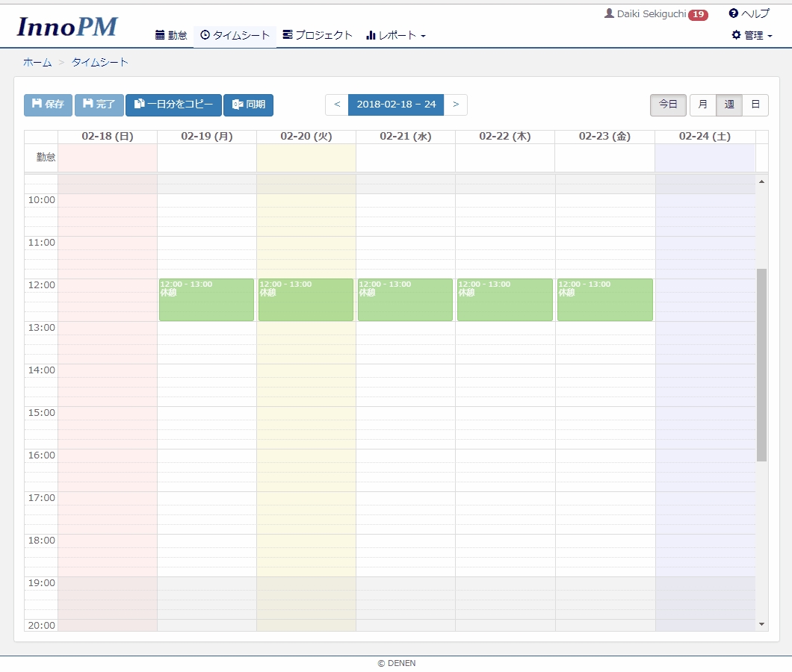Click the ホーム breadcrumb link
The height and width of the screenshot is (672, 792).
(x=37, y=63)
